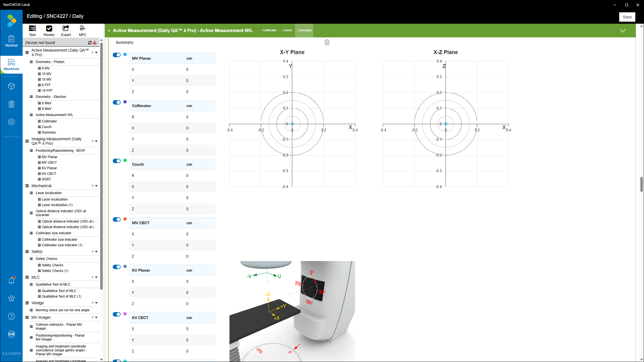Select the Collimator tab in header
The width and height of the screenshot is (644, 362).
(269, 30)
